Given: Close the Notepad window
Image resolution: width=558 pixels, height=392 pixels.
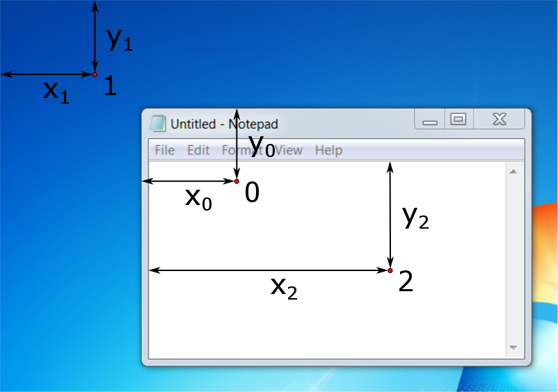Looking at the screenshot, I should coord(499,120).
